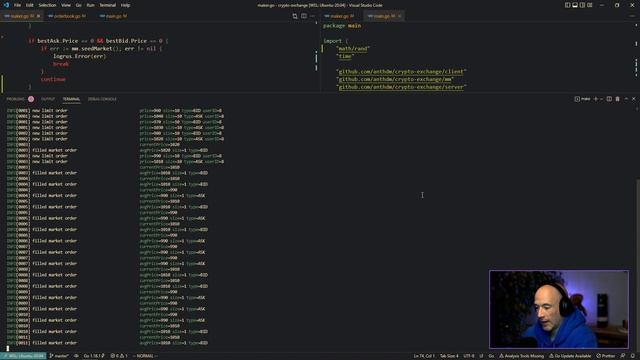Change the end of line sequence LF
Image resolution: width=640 pixels, height=360 pixels.
pyautogui.click(x=481, y=356)
